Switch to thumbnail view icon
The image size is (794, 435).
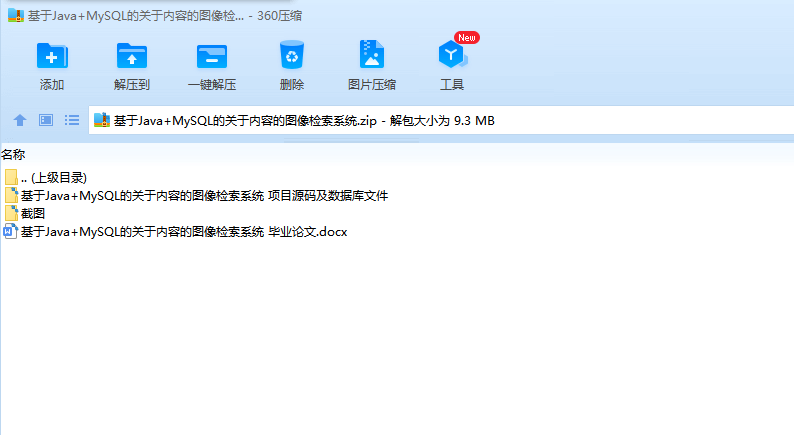coord(46,120)
